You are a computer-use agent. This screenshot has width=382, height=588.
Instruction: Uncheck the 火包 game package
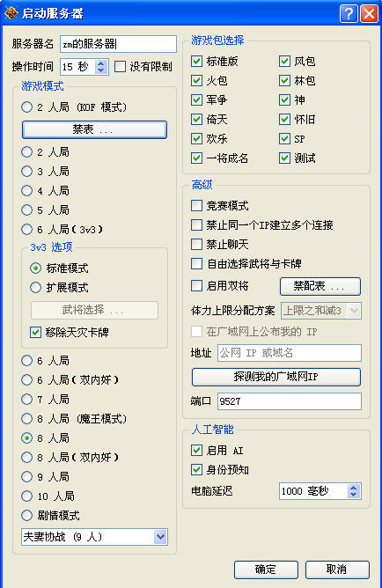pos(197,80)
